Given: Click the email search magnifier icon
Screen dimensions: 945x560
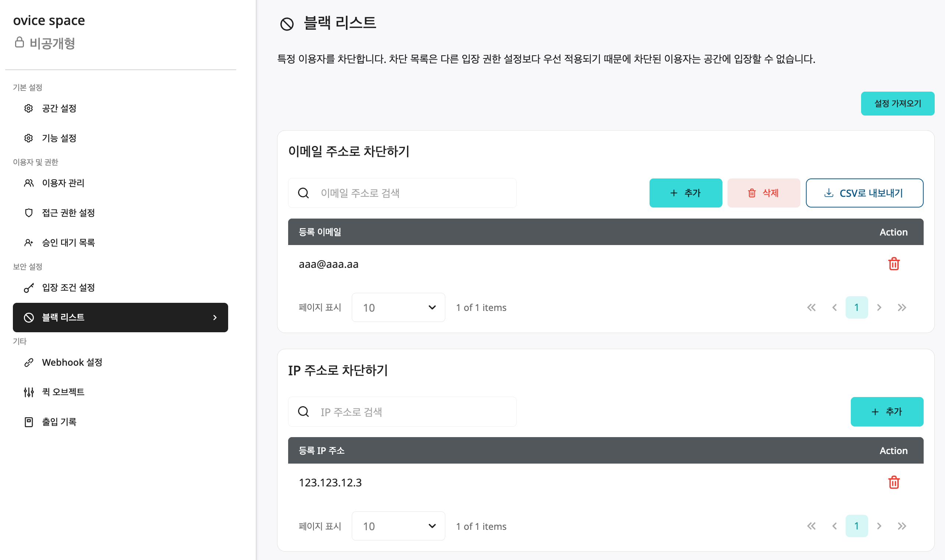Looking at the screenshot, I should [304, 193].
